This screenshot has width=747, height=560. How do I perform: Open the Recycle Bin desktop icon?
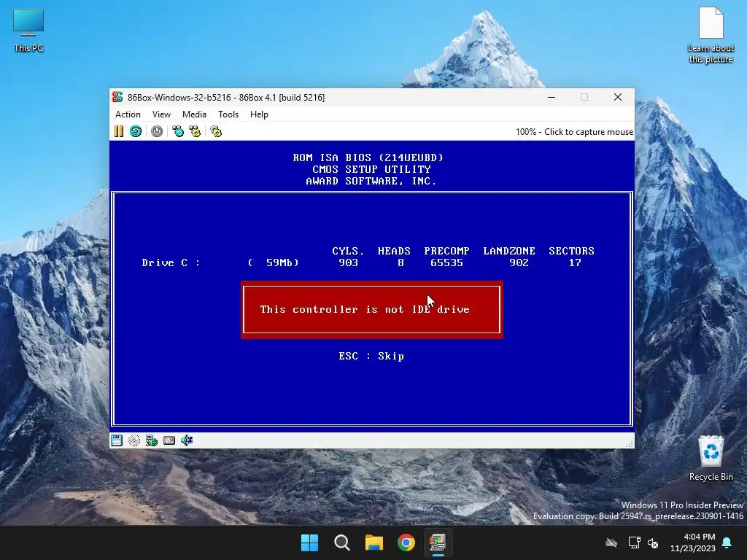click(x=711, y=458)
